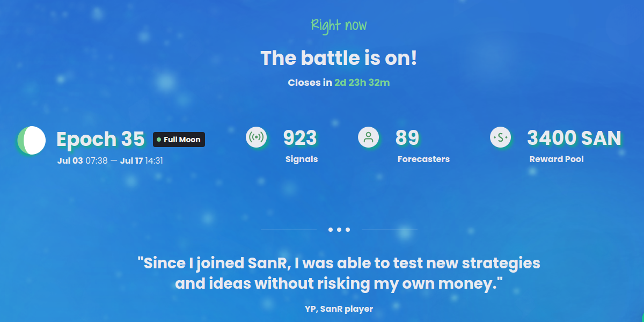Click the Full Moon badge
Screen dimensions: 644x322
click(x=179, y=140)
